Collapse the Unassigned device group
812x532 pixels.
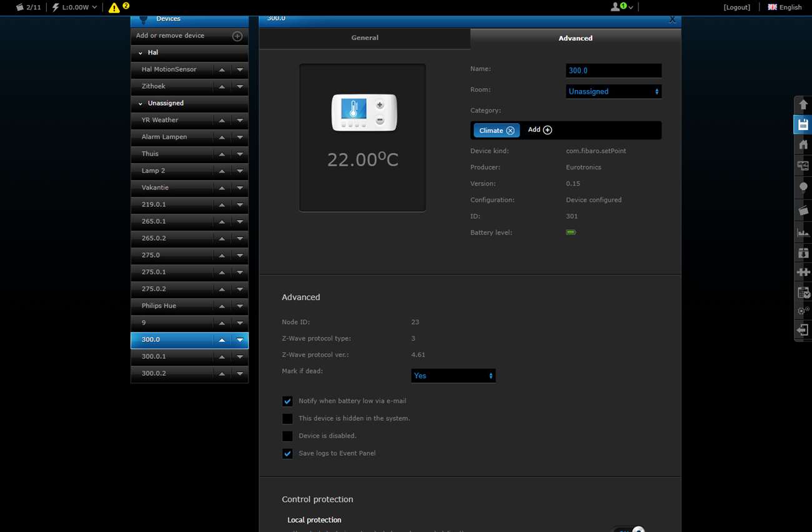point(141,103)
